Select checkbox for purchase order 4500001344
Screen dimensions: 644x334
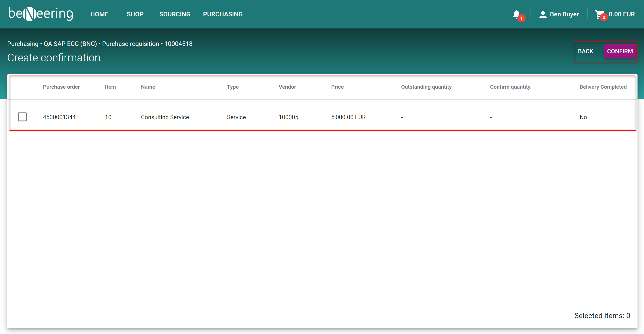pos(22,117)
